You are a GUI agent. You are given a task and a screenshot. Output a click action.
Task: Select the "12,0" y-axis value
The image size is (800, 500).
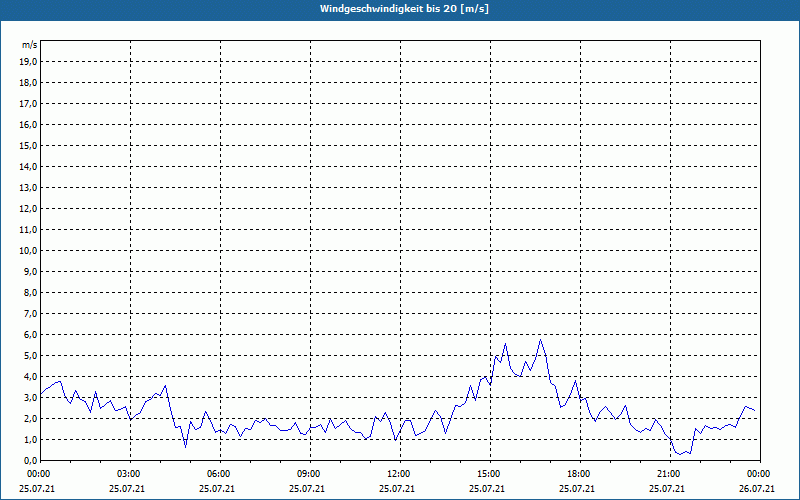coord(28,209)
